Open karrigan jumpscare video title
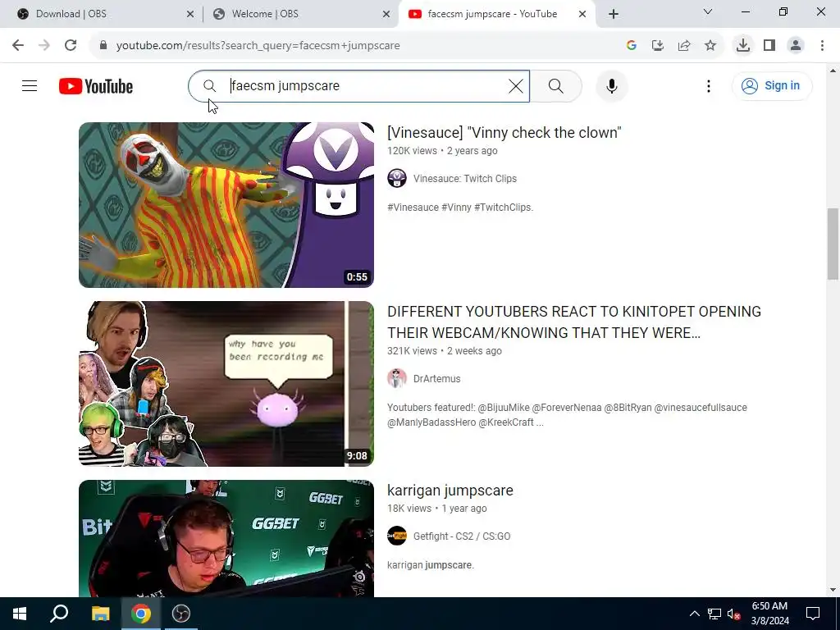Screen dimensions: 840x630 450,491
